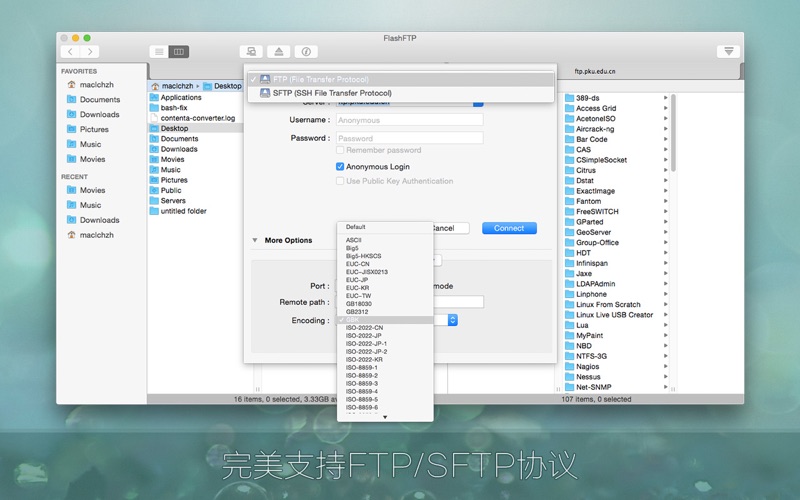Toggle Use Public Key Authentication checkbox
Image resolution: width=800 pixels, height=500 pixels.
pyautogui.click(x=340, y=181)
